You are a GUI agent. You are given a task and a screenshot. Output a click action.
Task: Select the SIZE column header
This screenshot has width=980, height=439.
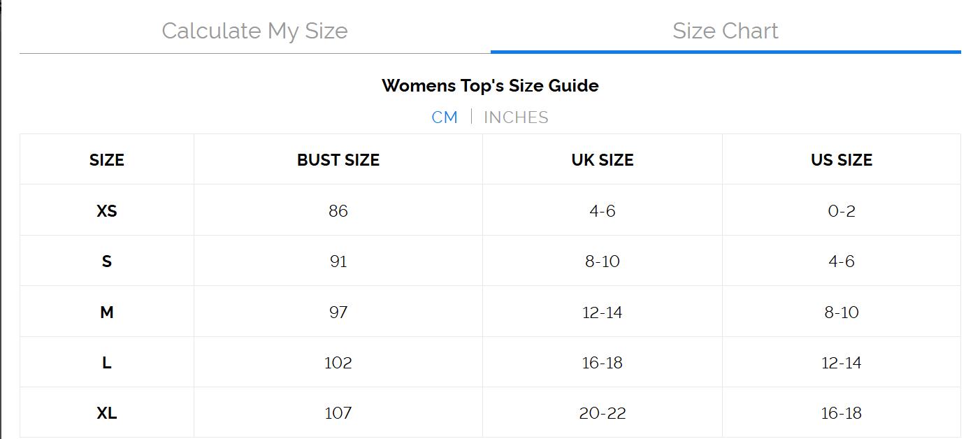[x=106, y=159]
